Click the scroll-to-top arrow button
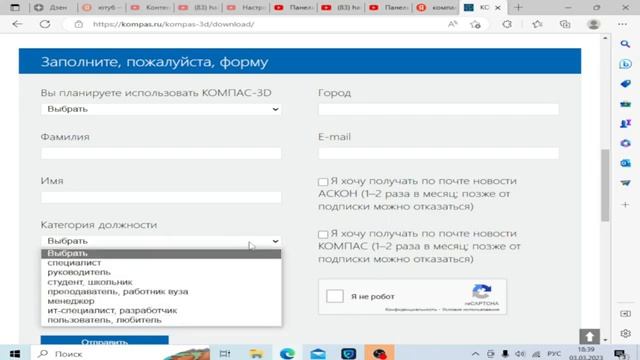This screenshot has width=640, height=360. pyautogui.click(x=589, y=337)
